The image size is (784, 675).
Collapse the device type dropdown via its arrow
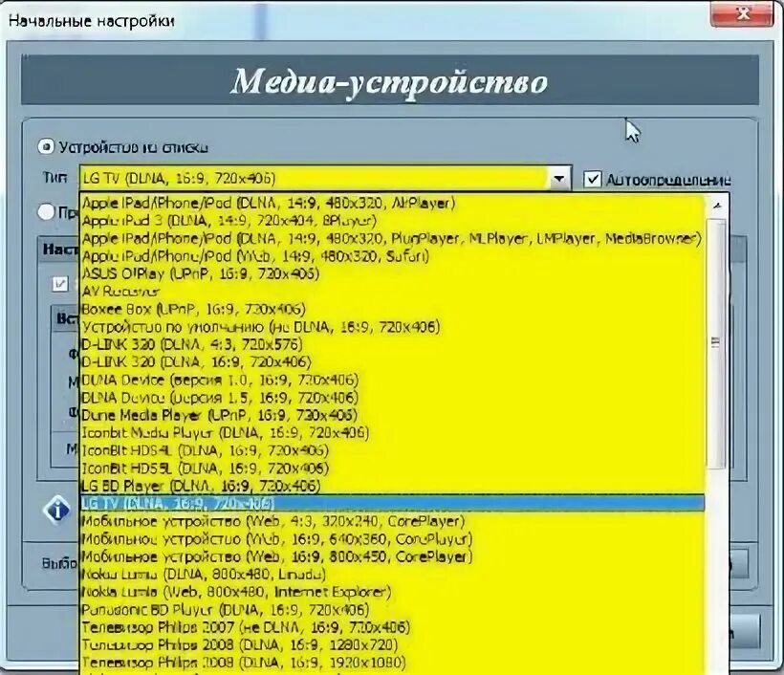[x=559, y=179]
